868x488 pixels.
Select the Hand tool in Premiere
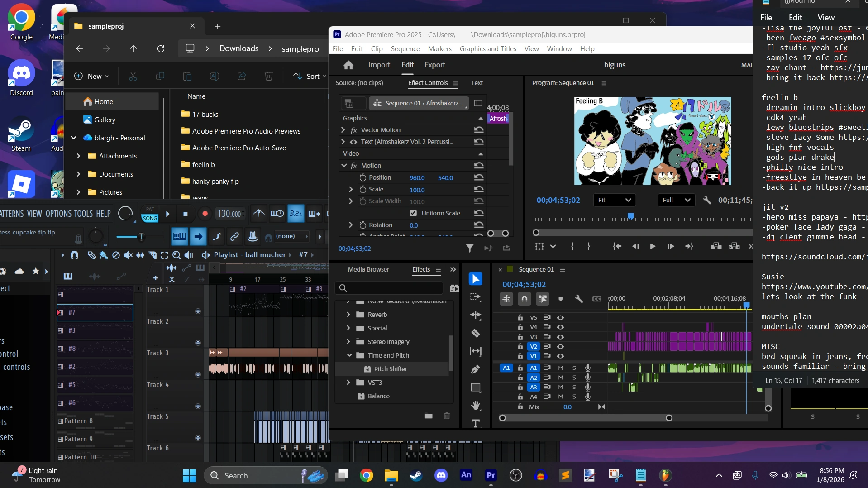click(475, 405)
